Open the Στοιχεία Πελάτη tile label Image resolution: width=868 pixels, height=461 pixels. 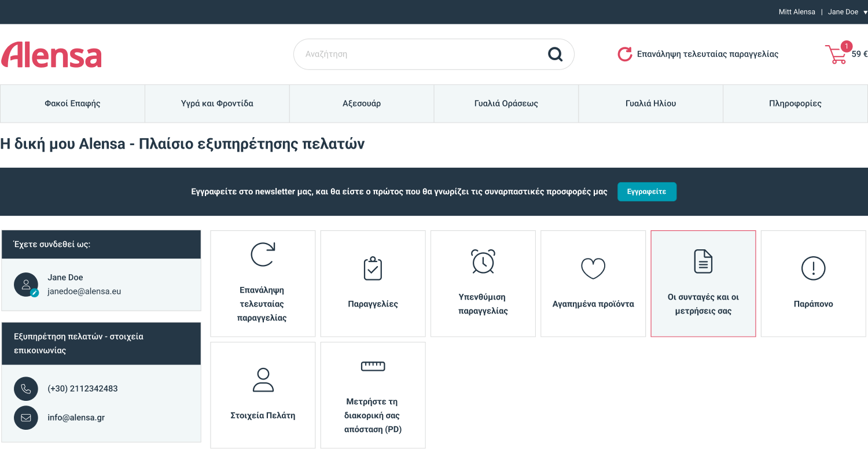263,416
